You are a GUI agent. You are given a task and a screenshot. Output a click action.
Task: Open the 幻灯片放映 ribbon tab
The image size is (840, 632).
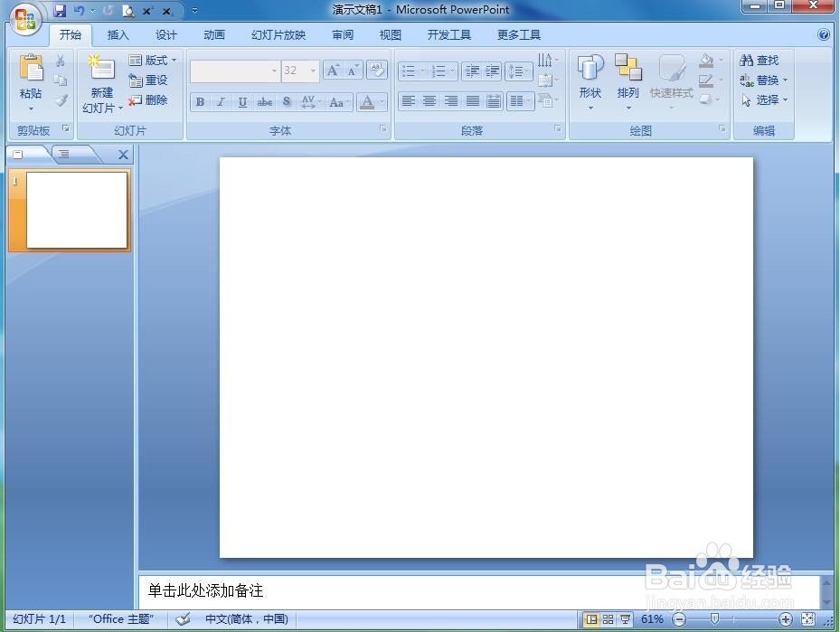point(278,35)
